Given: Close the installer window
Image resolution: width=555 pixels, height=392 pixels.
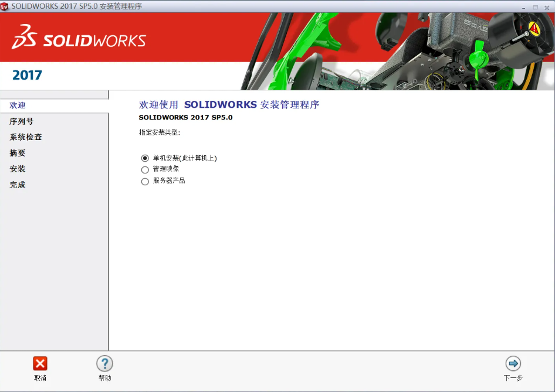Looking at the screenshot, I should tap(547, 7).
